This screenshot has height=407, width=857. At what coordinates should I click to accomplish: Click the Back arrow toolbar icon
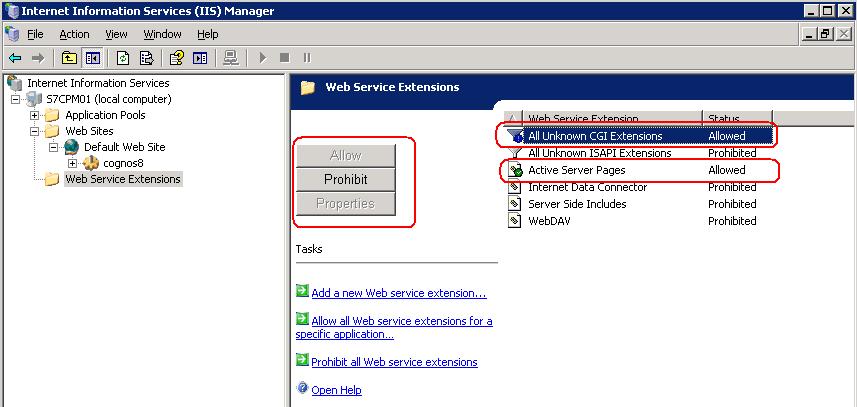click(x=15, y=57)
